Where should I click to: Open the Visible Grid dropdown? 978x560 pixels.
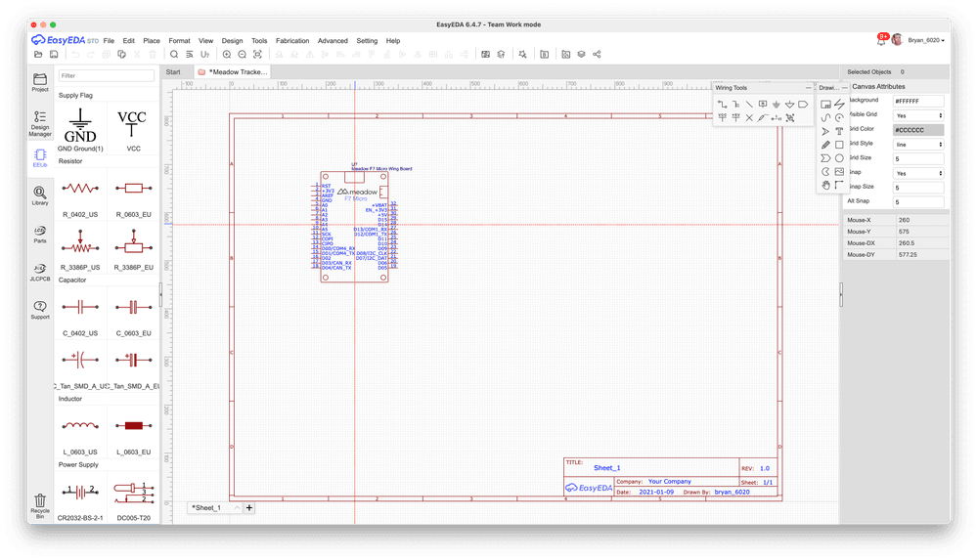[918, 115]
